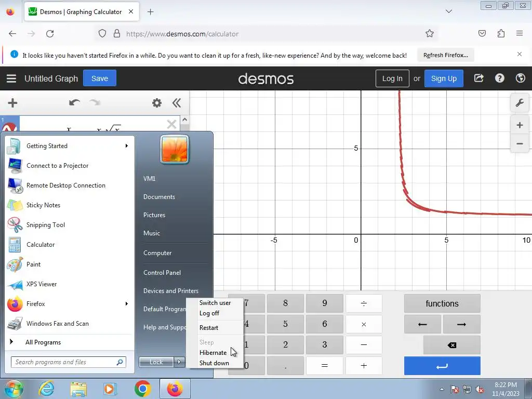The height and width of the screenshot is (399, 532).
Task: Click the equals key on the keypad
Action: coord(325,366)
